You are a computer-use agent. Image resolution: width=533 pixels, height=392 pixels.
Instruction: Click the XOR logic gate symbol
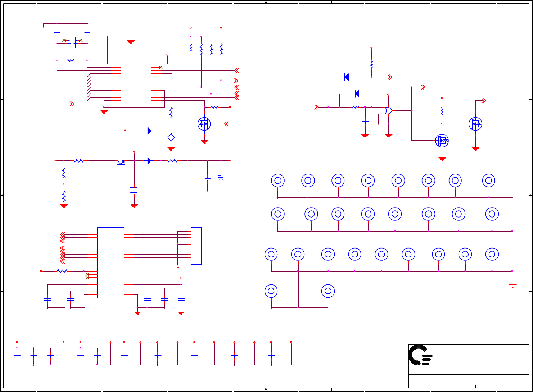(x=388, y=110)
